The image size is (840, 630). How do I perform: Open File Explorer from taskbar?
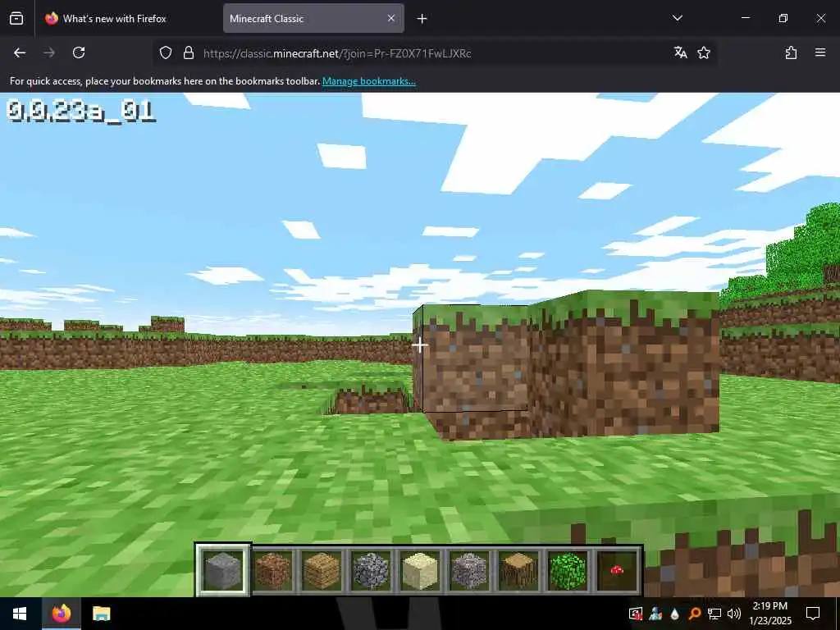101,614
